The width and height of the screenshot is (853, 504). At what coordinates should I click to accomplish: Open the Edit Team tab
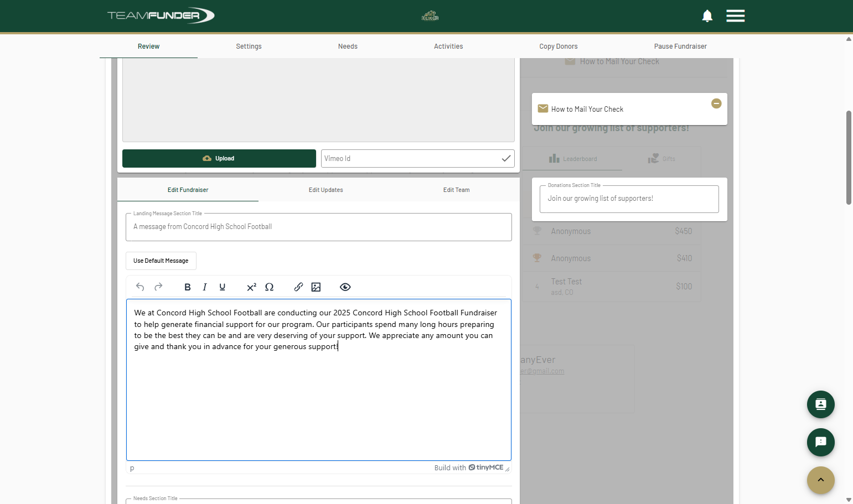[457, 190]
